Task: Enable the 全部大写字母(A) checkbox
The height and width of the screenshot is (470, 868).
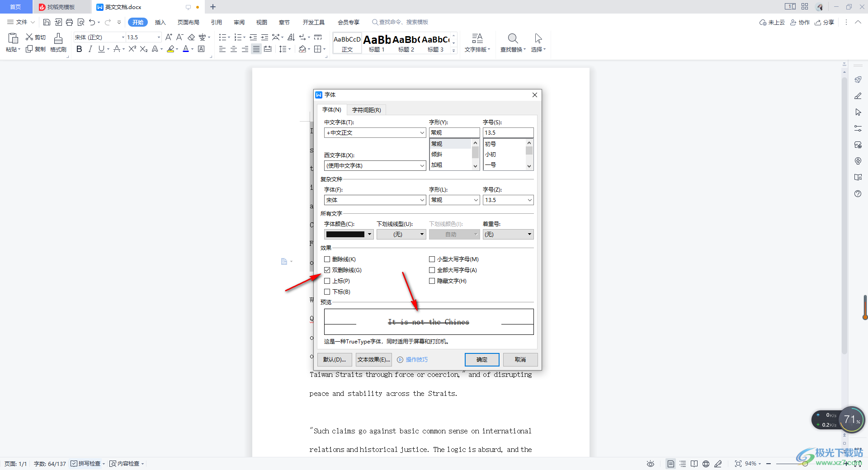Action: tap(432, 270)
